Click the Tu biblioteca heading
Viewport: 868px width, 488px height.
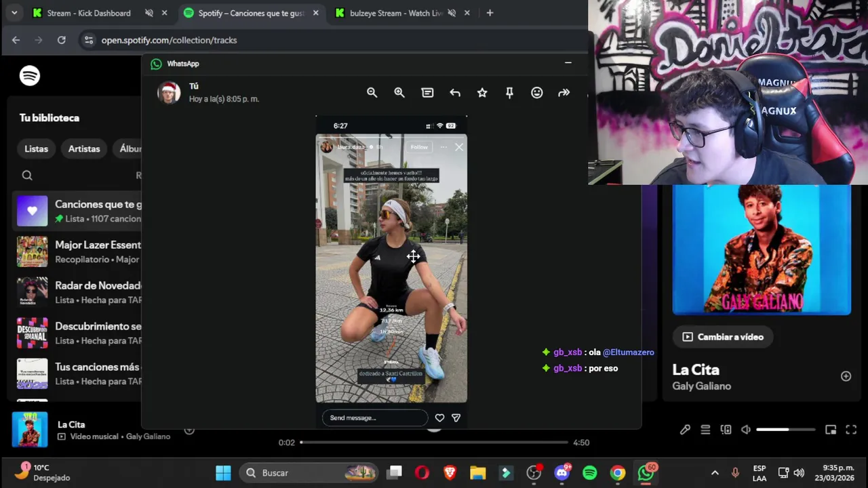coord(50,118)
